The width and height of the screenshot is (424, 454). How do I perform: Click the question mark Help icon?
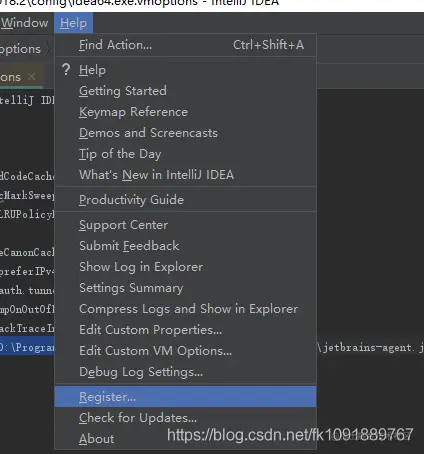coord(66,70)
